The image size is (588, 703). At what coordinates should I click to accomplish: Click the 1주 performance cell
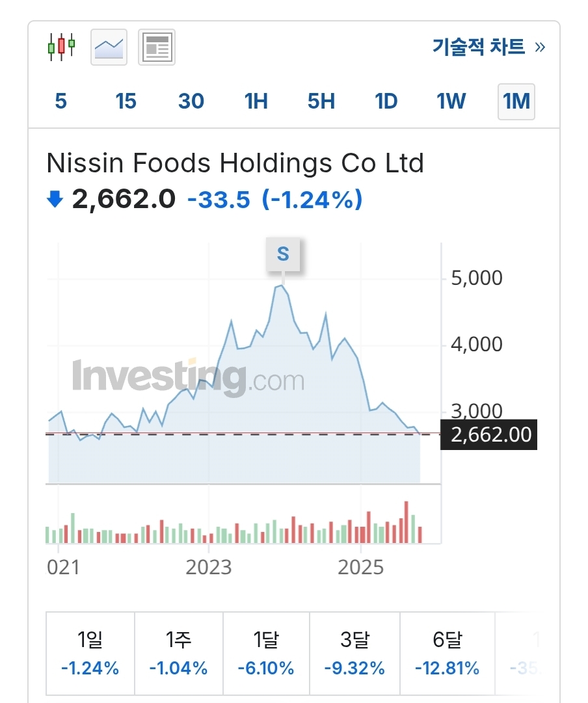pos(179,654)
